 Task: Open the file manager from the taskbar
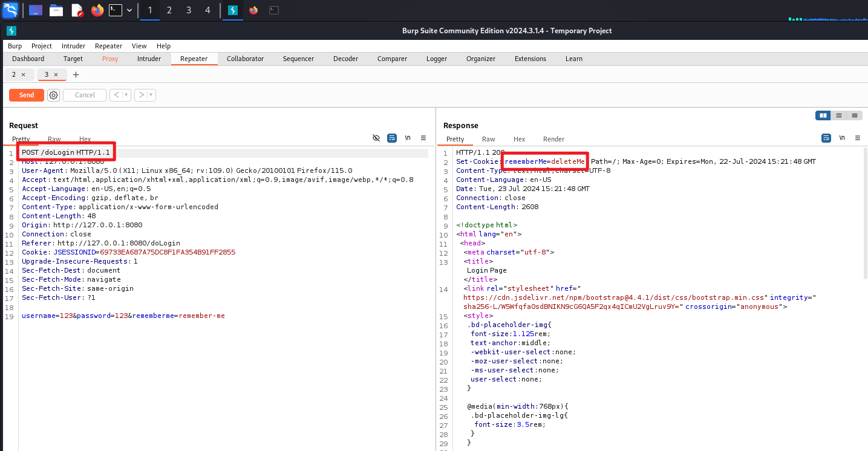[x=56, y=10]
